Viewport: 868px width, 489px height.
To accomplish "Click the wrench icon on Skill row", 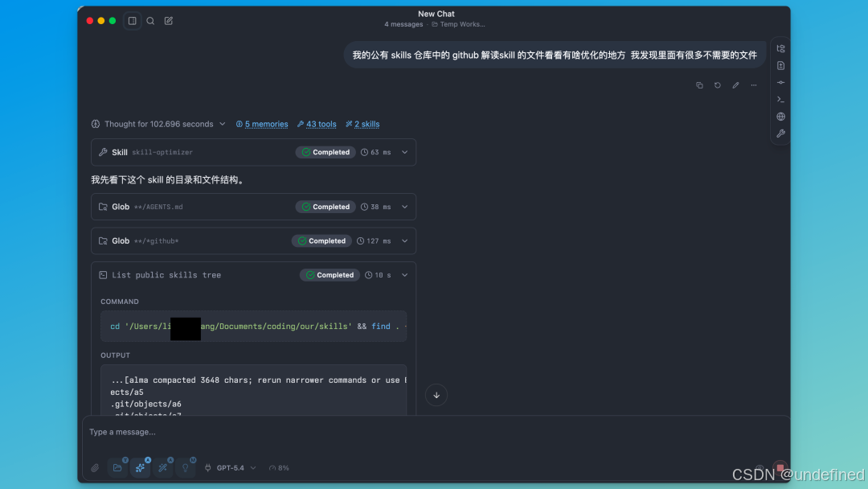I will click(103, 152).
